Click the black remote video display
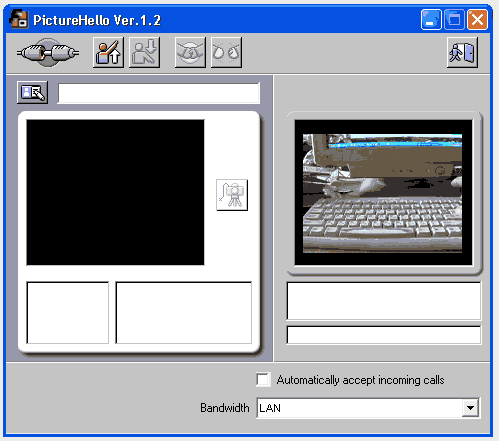The image size is (499, 441). tap(115, 192)
